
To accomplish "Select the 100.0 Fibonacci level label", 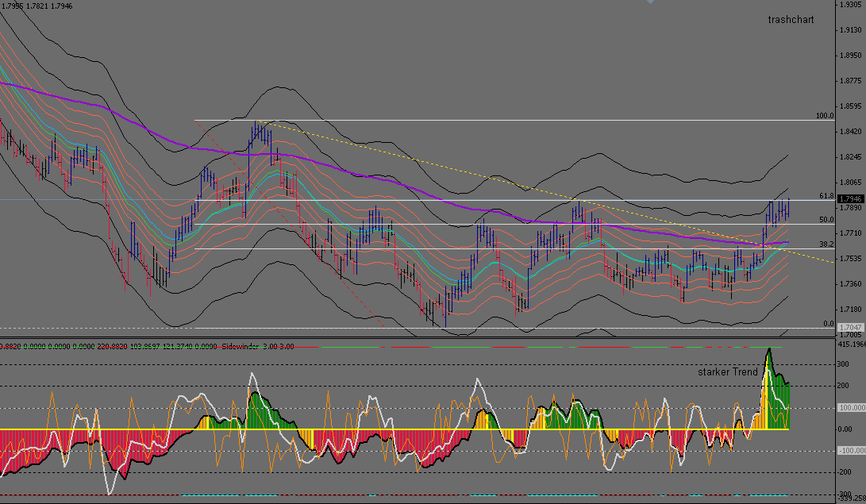I will point(825,116).
